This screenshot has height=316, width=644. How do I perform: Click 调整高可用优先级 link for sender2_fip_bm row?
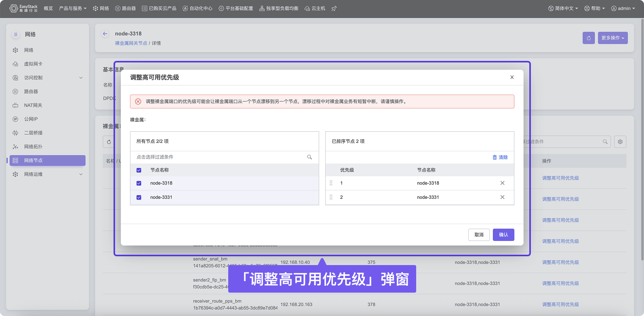click(x=560, y=283)
